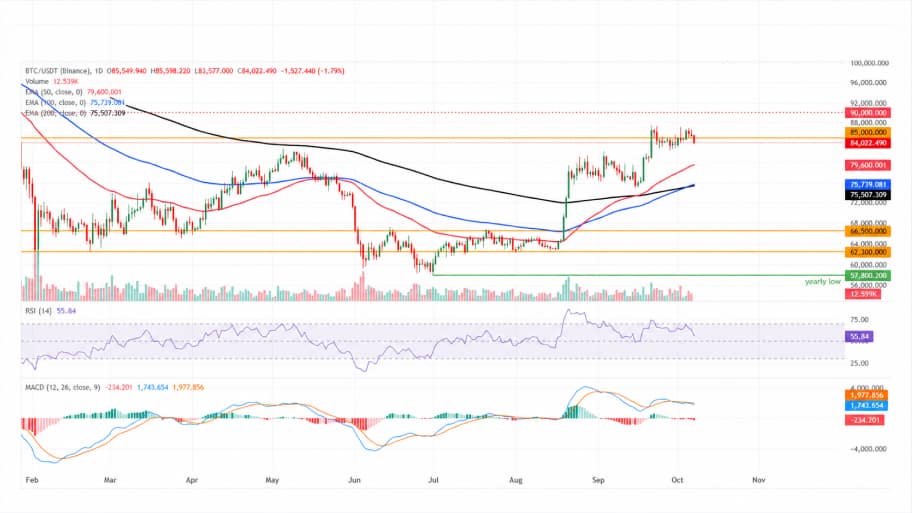Screen dimensions: 912x513
Task: Click the green 57,800.200 yearly low tag
Action: pos(868,276)
